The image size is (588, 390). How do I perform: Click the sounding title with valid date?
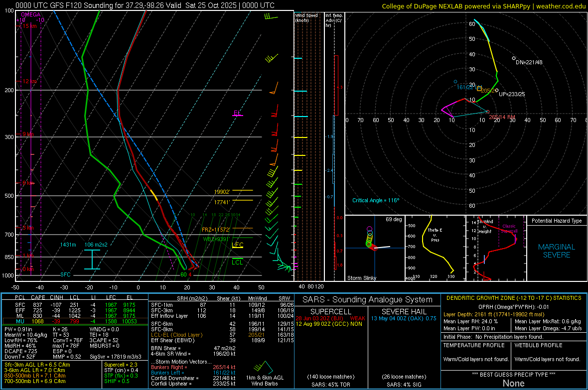tap(145, 5)
